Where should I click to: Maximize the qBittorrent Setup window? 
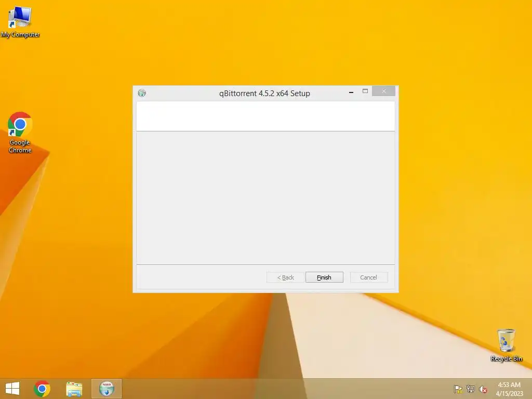coord(365,91)
